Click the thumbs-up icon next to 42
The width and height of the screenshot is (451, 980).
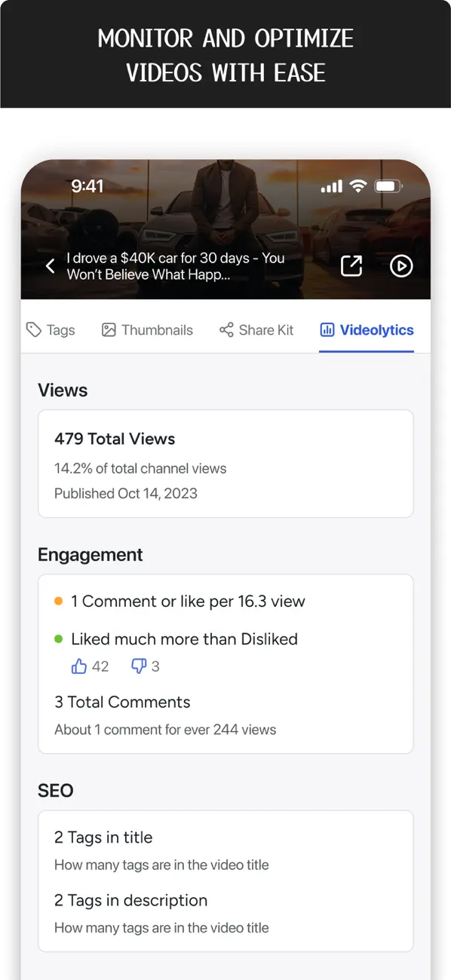point(79,666)
